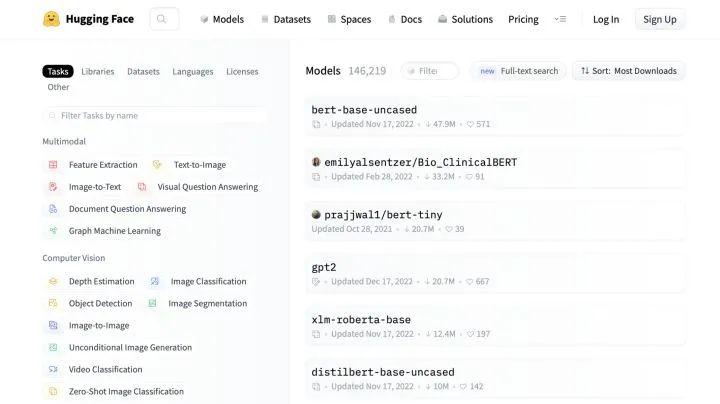This screenshot has width=720, height=404.
Task: Click the Sign Up button
Action: point(659,19)
